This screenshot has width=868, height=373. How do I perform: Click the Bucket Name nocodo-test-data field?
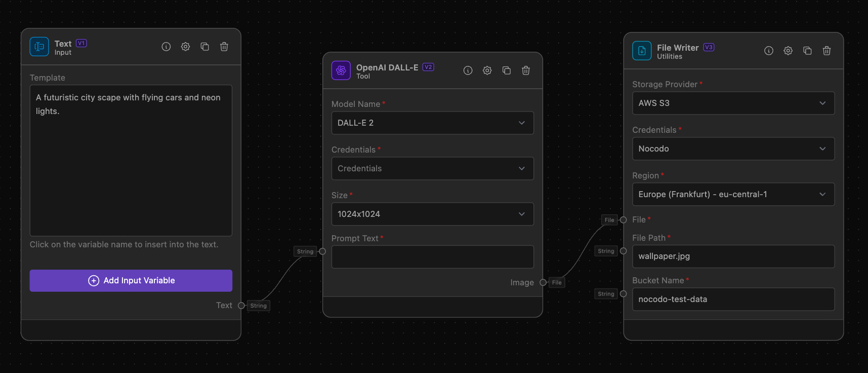coord(733,299)
